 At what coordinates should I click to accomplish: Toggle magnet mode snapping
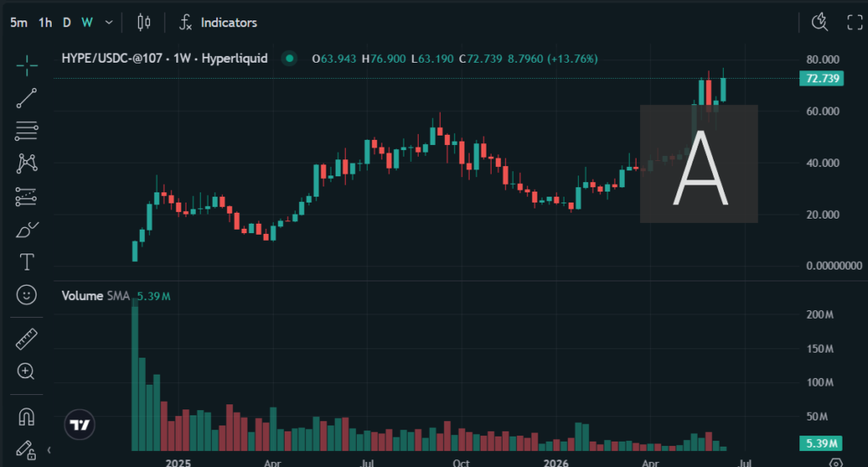point(26,416)
